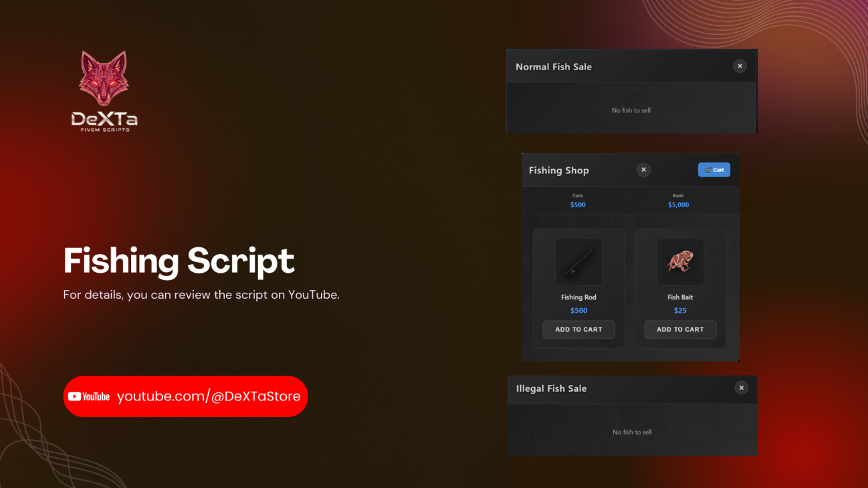Click the Normal Fish Sale title

554,67
